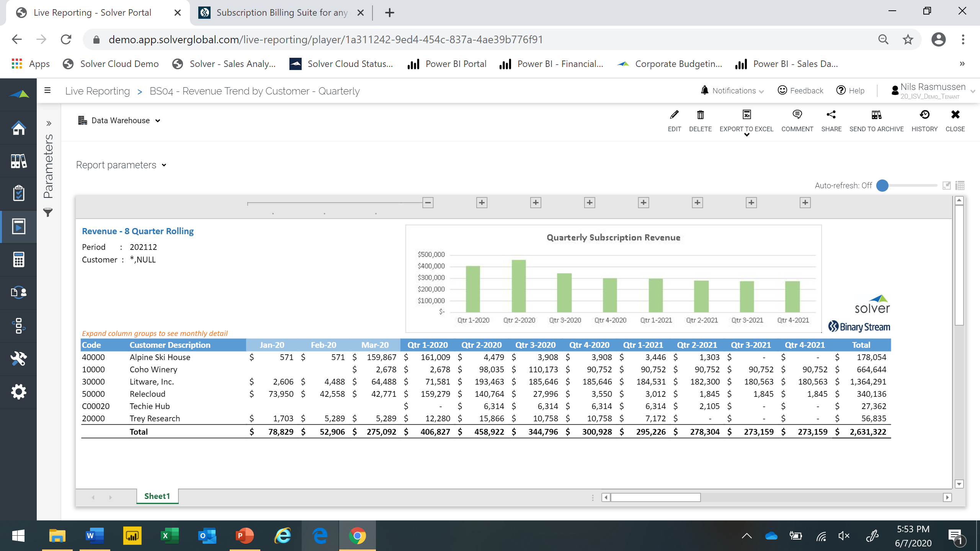
Task: Open the filter funnel in Parameters panel
Action: point(48,213)
